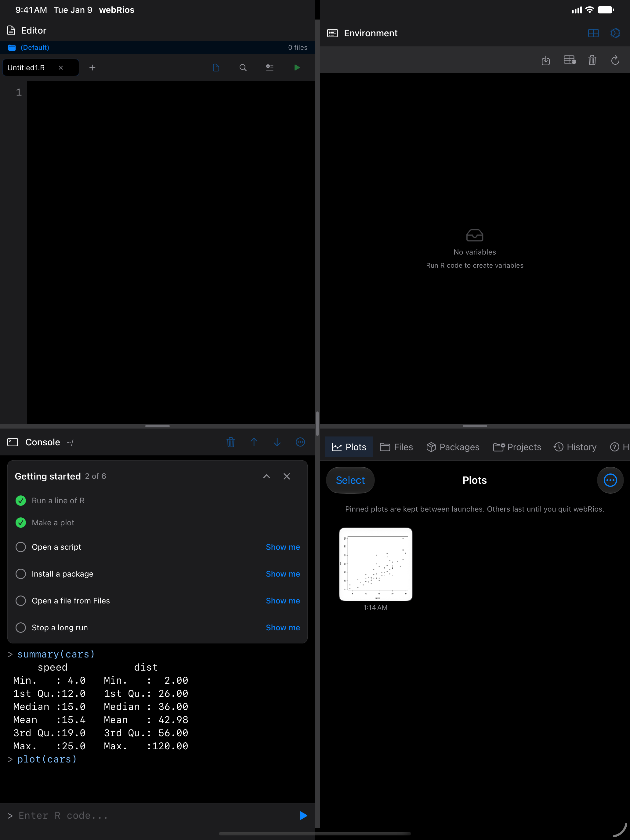The width and height of the screenshot is (630, 840).
Task: Click the run selected lines icon
Action: point(270,67)
